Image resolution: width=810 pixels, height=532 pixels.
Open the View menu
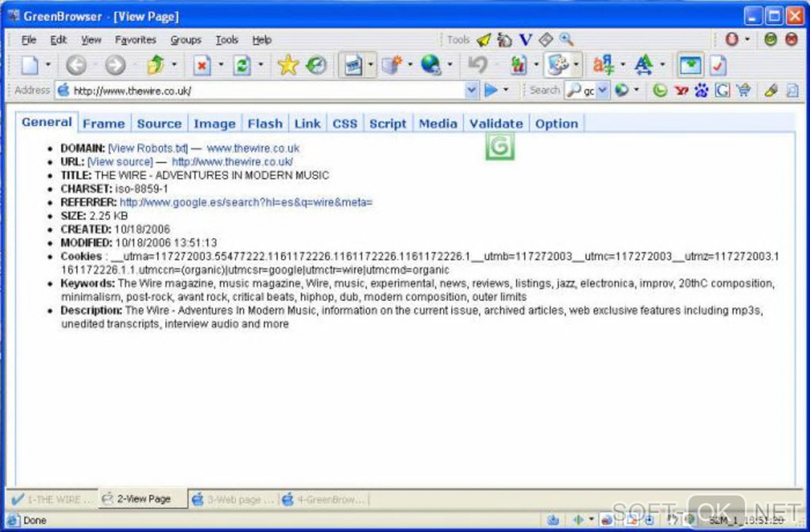click(x=91, y=40)
